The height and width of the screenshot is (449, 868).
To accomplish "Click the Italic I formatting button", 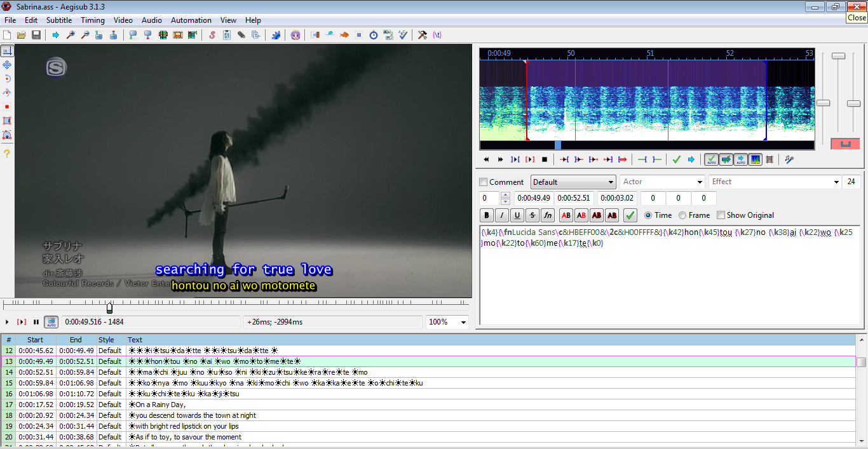I will pos(502,215).
